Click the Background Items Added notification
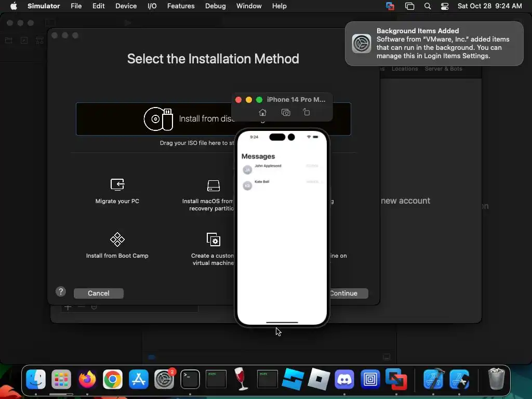This screenshot has width=532, height=399. [x=434, y=44]
